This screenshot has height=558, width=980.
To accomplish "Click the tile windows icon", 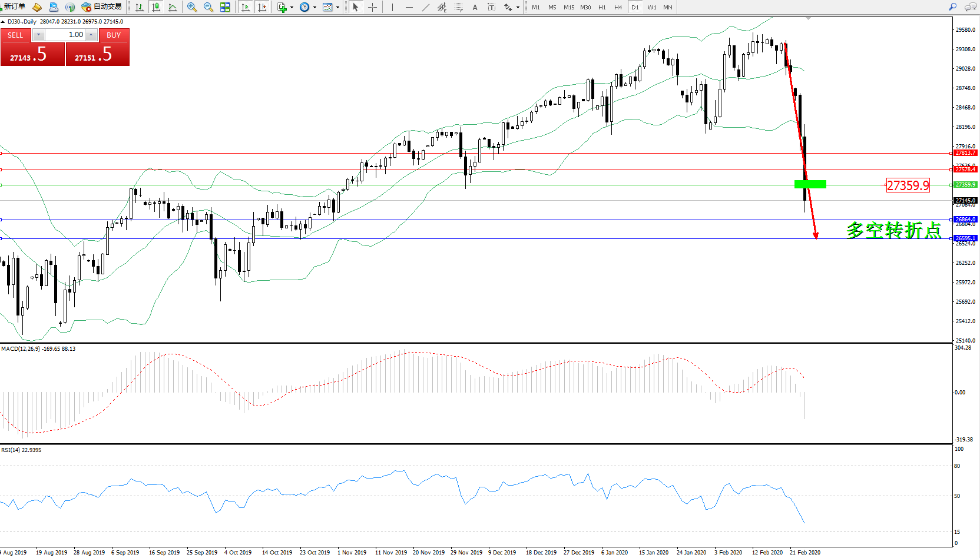I will 225,7.
